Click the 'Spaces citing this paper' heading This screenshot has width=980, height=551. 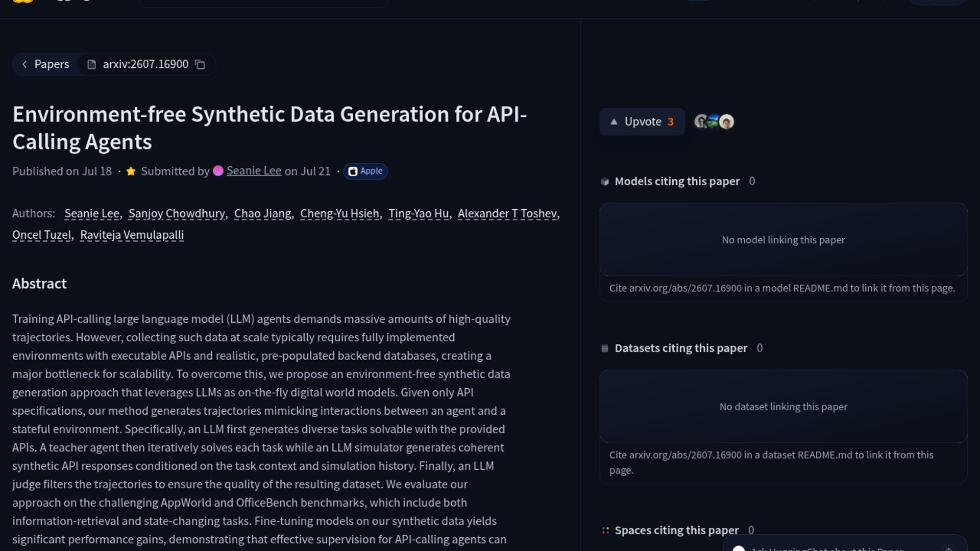point(676,530)
